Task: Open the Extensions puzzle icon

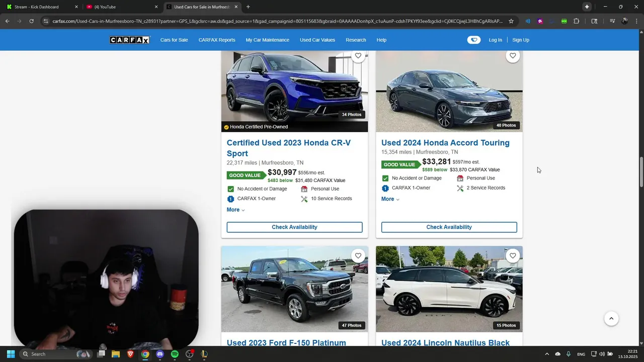Action: coord(577,21)
